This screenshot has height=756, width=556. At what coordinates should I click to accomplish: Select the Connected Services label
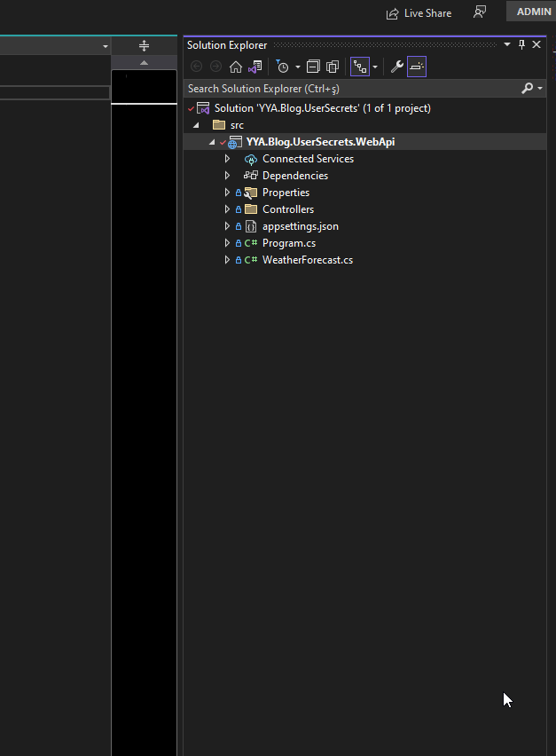(x=308, y=159)
